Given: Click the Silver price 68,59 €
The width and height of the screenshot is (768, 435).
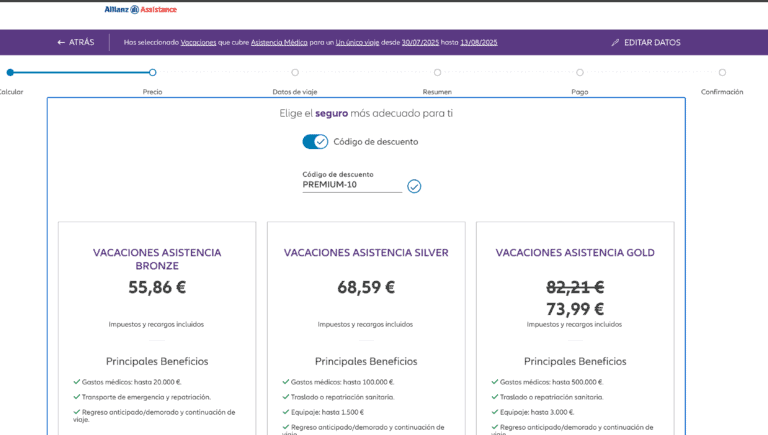Looking at the screenshot, I should (366, 287).
